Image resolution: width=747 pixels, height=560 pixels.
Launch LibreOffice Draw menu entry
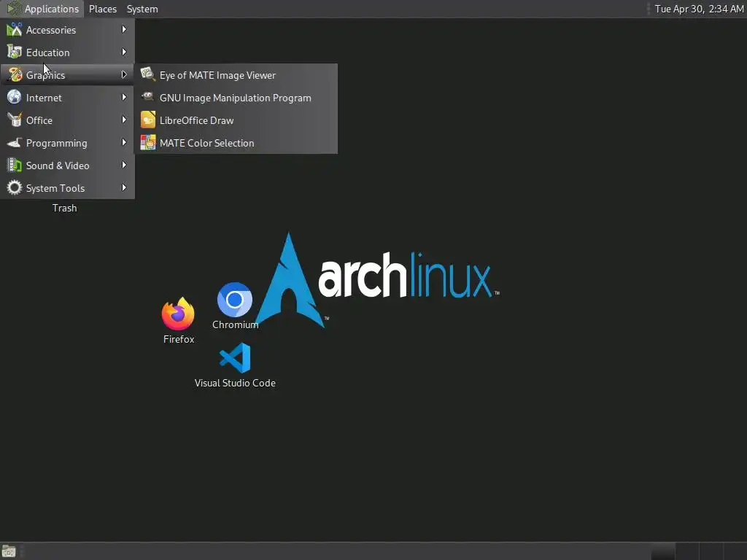coord(236,120)
